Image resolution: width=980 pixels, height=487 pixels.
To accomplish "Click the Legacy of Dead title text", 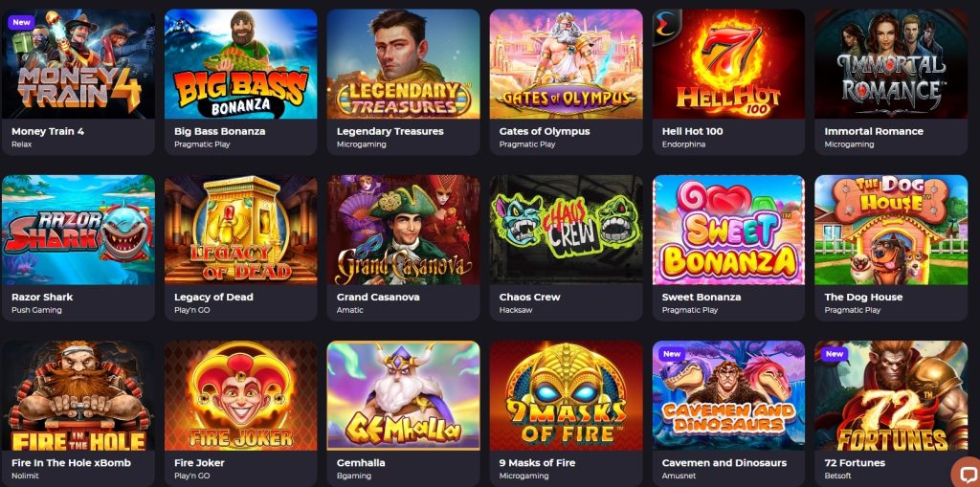I will coord(213,297).
